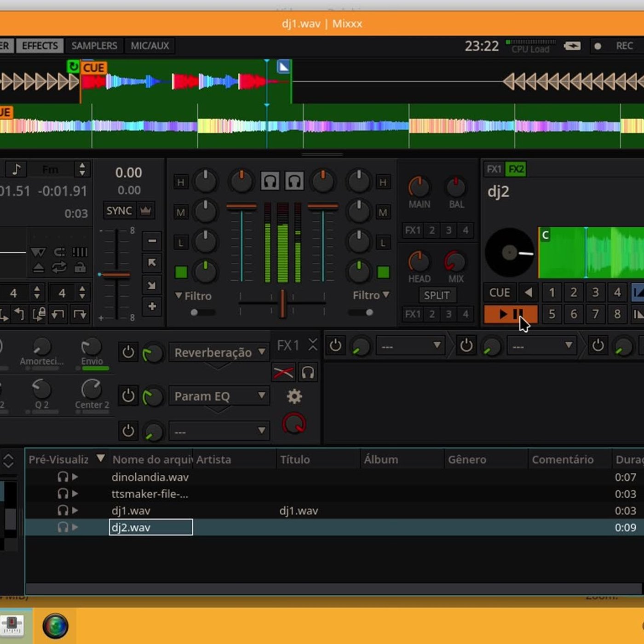Toggle right deck headphone cue button
Image resolution: width=644 pixels, height=644 pixels.
click(294, 181)
